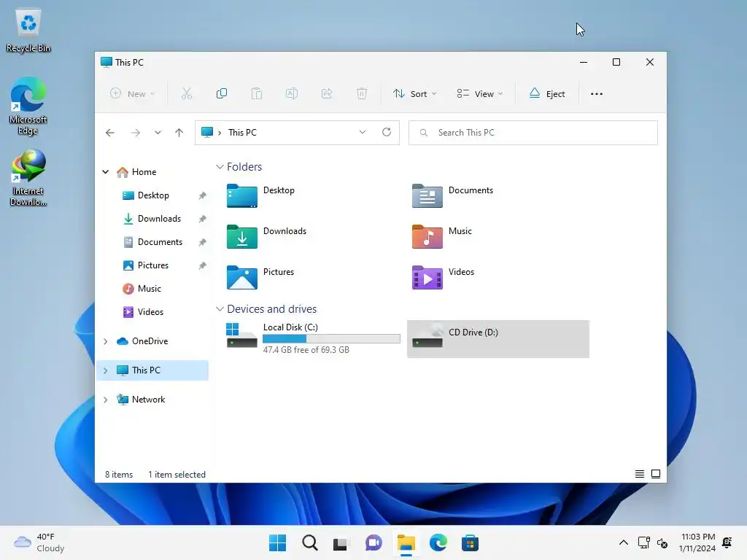Refresh the This PC view
This screenshot has width=747, height=560.
click(x=387, y=133)
